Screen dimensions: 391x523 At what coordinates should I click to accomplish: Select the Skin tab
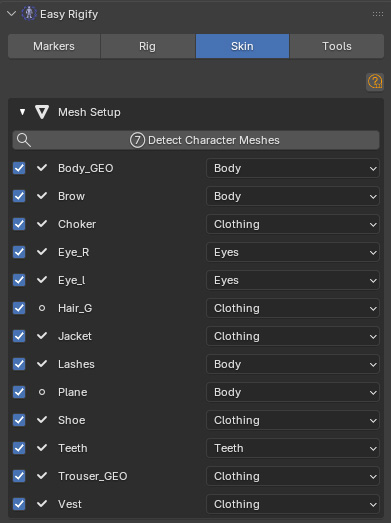click(242, 46)
